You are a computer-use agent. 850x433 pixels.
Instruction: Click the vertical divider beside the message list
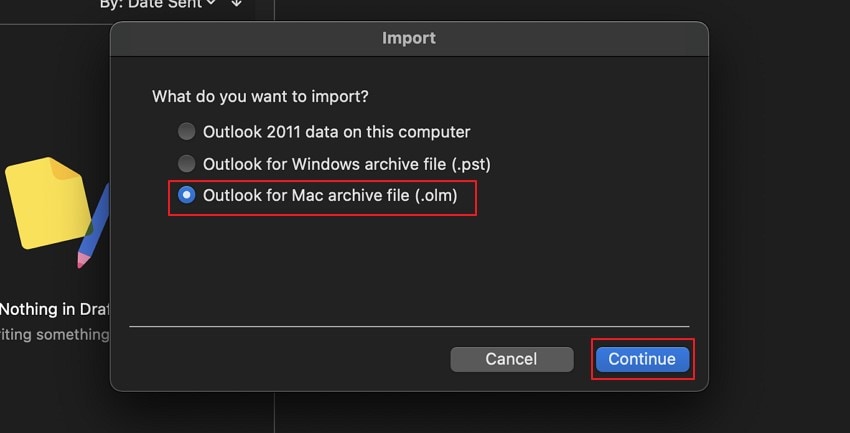pos(274,412)
